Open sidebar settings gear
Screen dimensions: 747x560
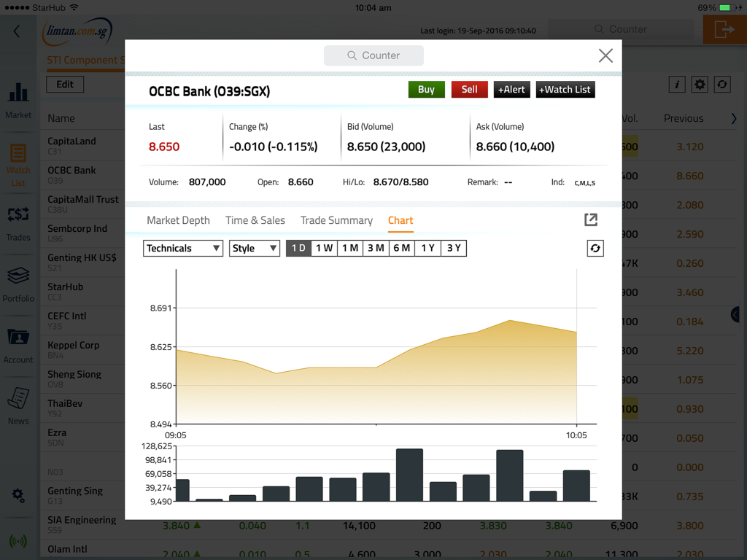(x=18, y=495)
